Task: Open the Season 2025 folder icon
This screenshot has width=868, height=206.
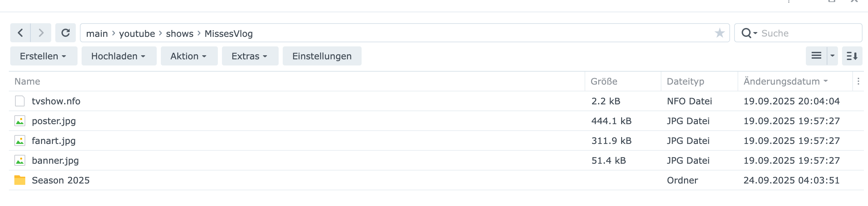Action: [20, 180]
